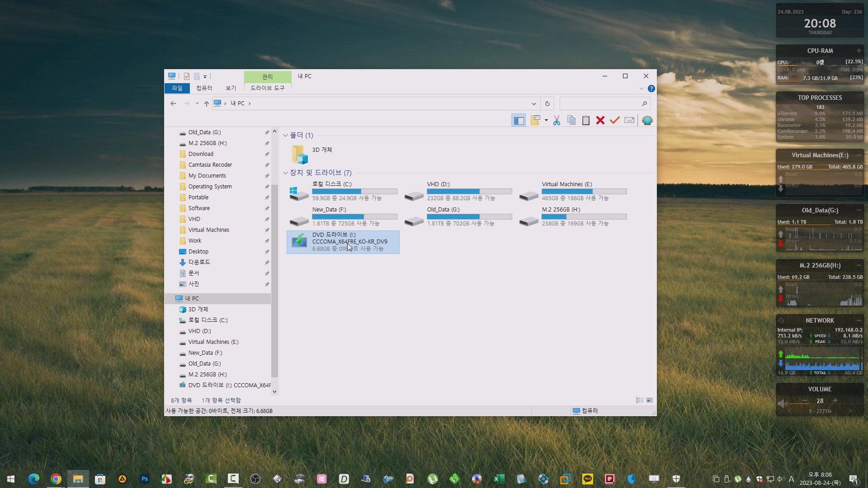Image resolution: width=868 pixels, height=488 pixels.
Task: Select VHD (D:) drive in main pane
Action: point(458,192)
